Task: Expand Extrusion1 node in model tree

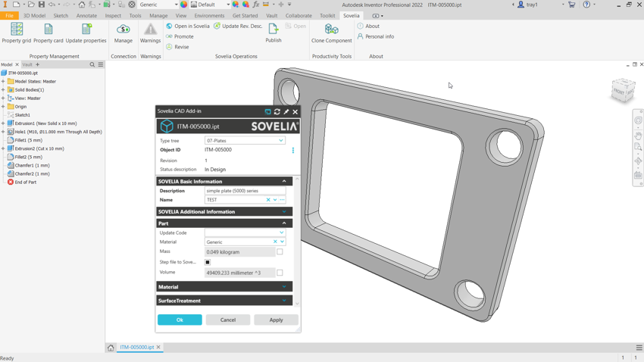Action: (x=3, y=123)
